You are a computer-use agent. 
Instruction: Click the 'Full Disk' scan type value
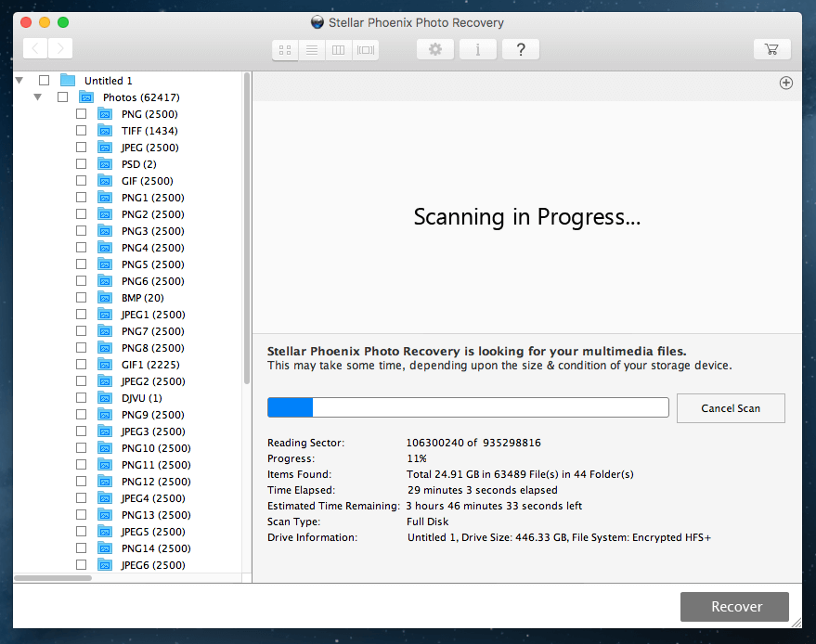427,522
